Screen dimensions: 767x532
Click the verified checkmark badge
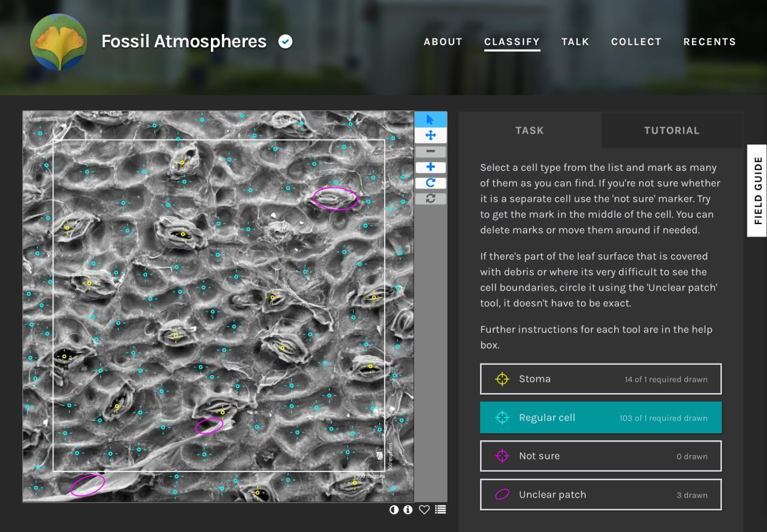pyautogui.click(x=286, y=41)
